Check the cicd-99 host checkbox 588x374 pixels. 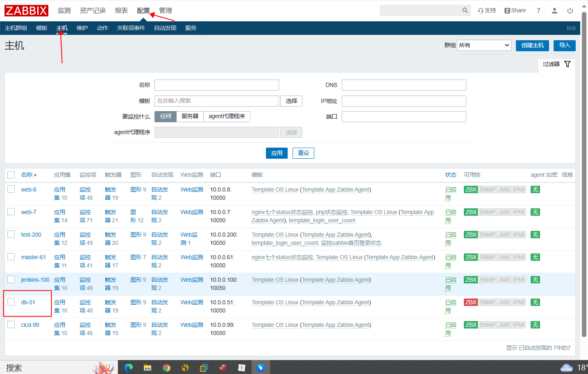[11, 324]
